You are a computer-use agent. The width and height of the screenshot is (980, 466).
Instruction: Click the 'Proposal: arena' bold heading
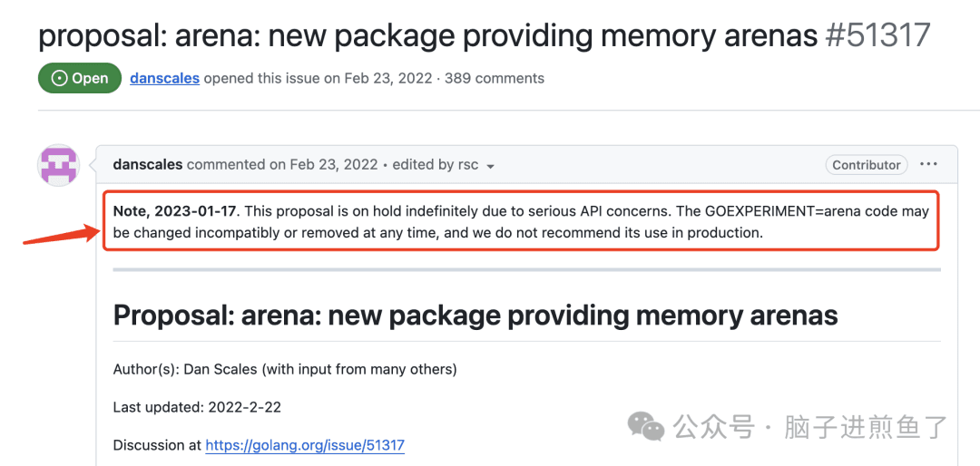[475, 316]
